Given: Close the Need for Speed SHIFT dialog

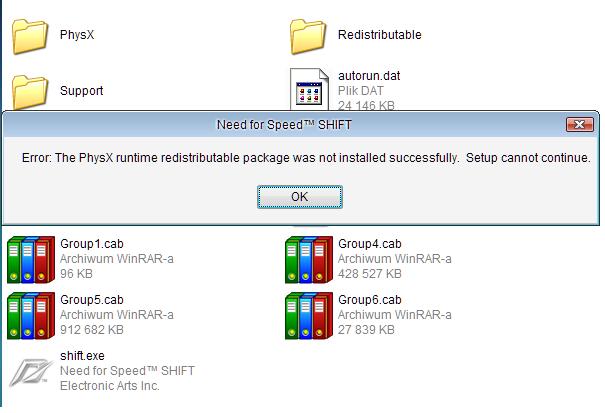Looking at the screenshot, I should coord(579,125).
